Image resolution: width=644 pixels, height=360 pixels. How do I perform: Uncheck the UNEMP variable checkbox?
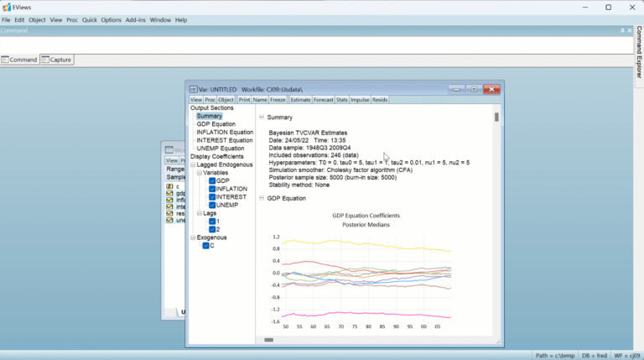click(212, 205)
